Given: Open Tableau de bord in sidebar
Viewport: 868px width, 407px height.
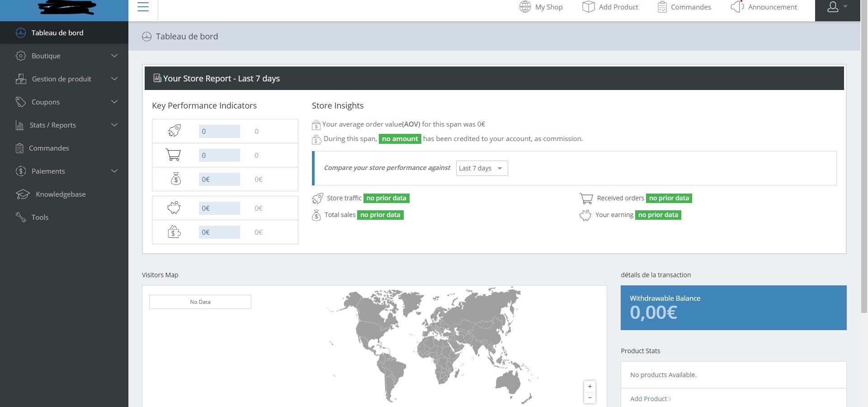Looking at the screenshot, I should click(64, 33).
